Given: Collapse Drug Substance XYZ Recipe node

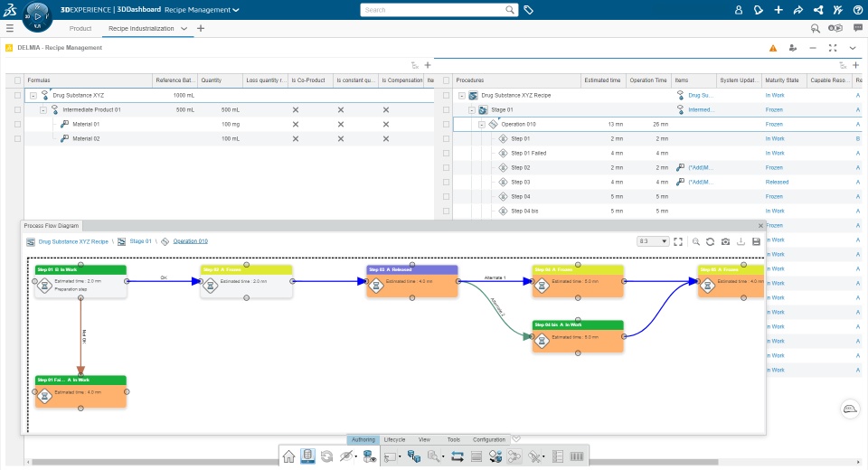Looking at the screenshot, I should (462, 95).
